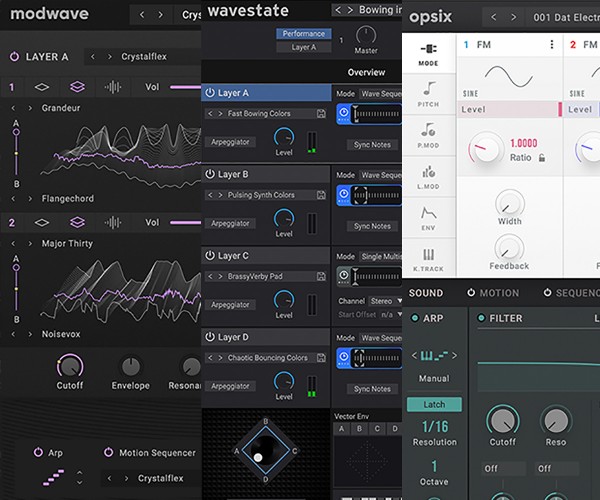Open Layer C Start Offset dropdown
Screen dimensions: 600x500
(390, 314)
